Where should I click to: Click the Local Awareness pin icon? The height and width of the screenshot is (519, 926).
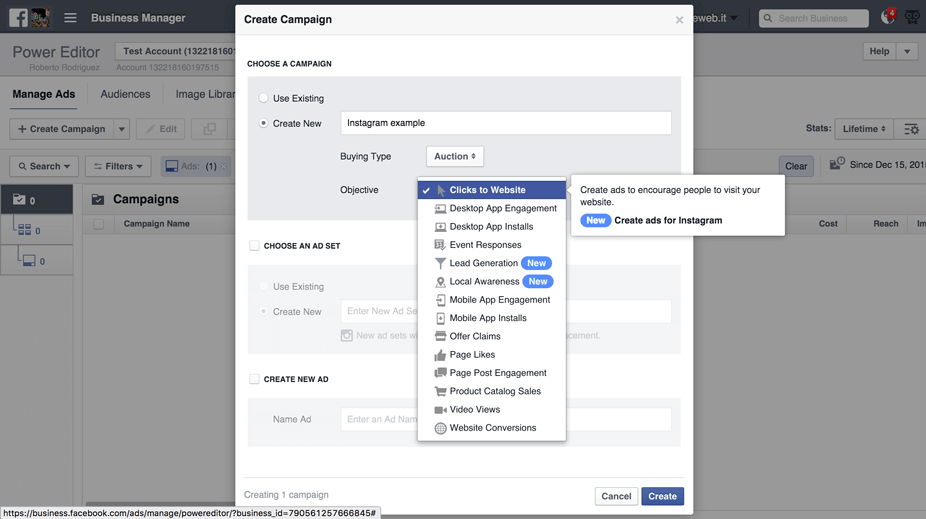[440, 282]
